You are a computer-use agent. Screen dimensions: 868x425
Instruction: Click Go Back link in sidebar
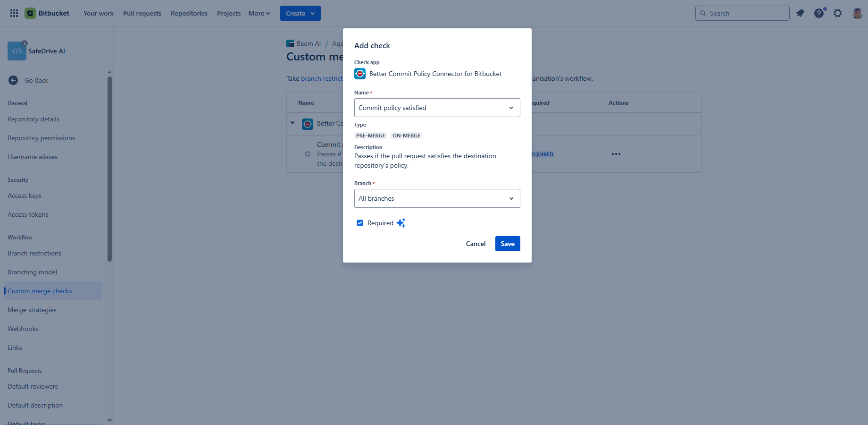tap(36, 80)
